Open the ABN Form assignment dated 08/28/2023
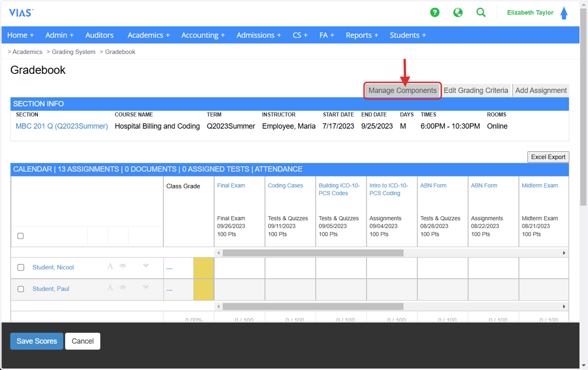The image size is (588, 370). pos(433,185)
